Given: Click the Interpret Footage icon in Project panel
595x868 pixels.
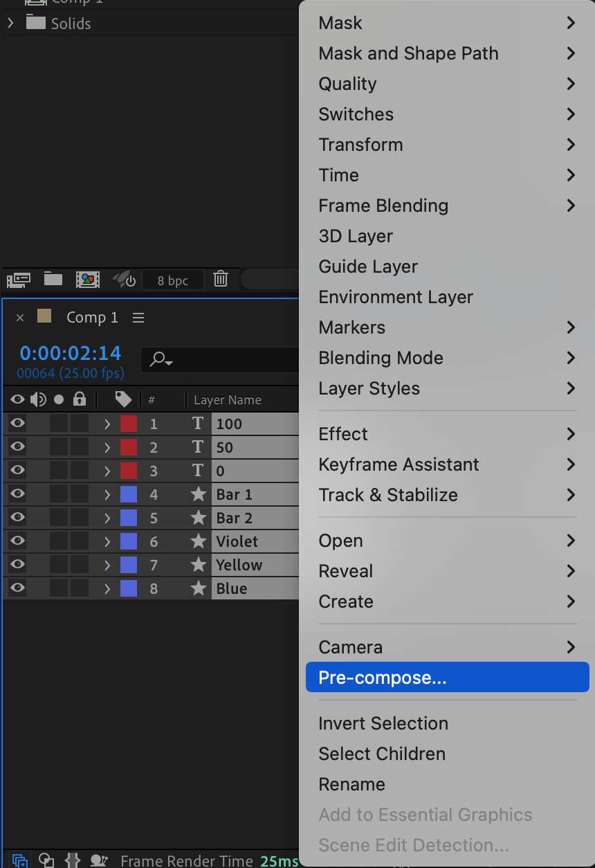Looking at the screenshot, I should pyautogui.click(x=19, y=280).
